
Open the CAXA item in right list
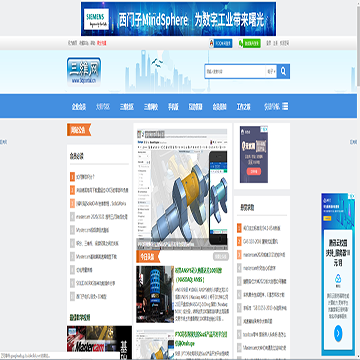click(261, 241)
